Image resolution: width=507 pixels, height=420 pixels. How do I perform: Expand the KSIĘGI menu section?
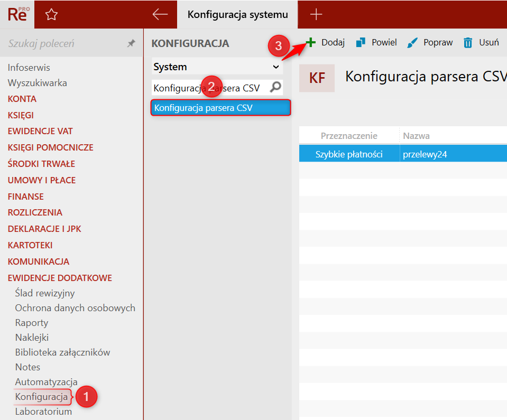21,115
